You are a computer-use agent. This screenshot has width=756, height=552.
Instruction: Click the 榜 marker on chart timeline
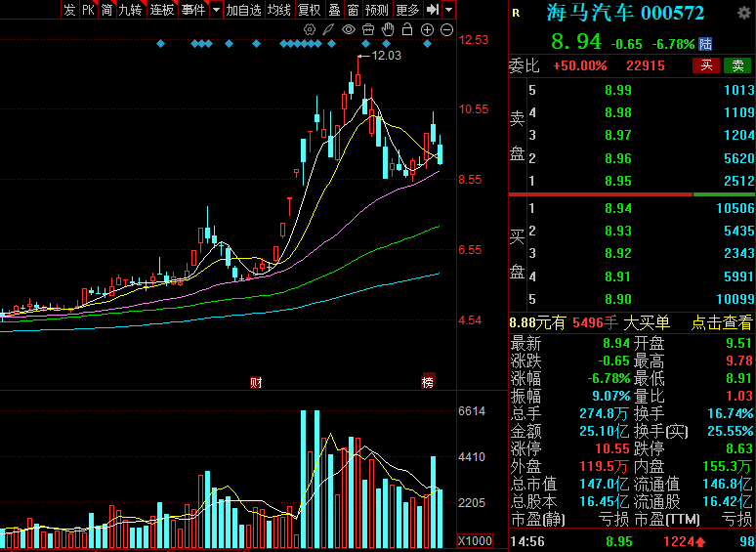pos(428,381)
